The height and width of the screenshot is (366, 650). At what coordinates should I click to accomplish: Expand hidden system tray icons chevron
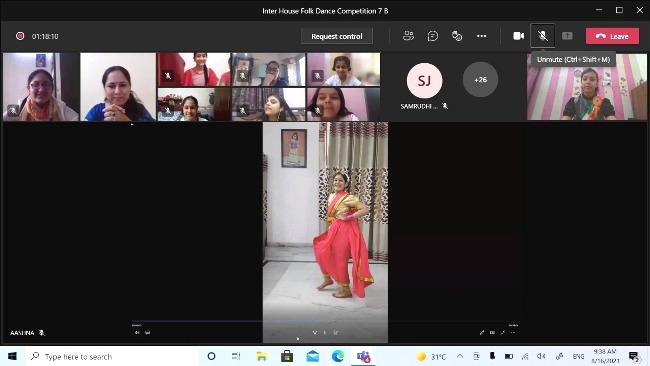(x=460, y=356)
